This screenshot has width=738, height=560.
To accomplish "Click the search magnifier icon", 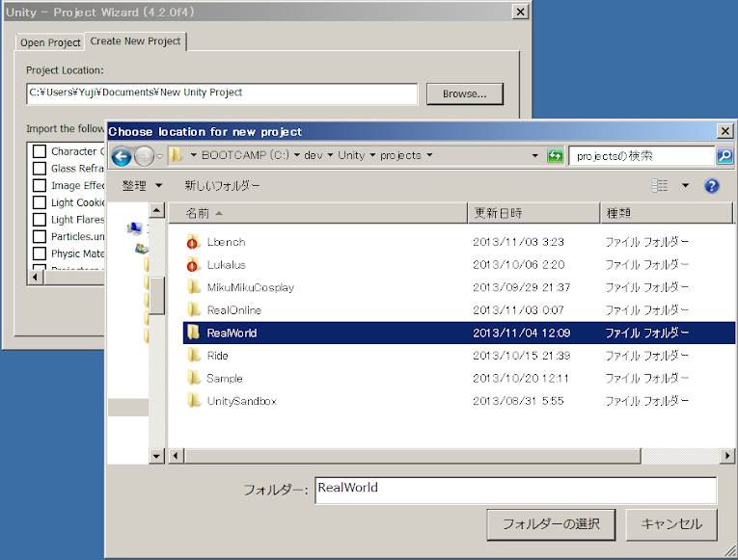I will [x=724, y=155].
